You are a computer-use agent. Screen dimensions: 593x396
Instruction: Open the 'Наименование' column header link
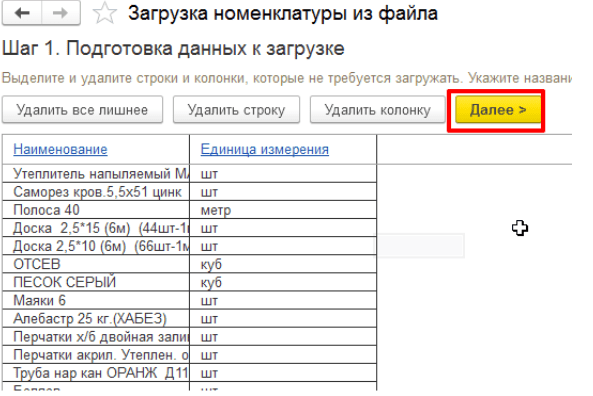[60, 149]
